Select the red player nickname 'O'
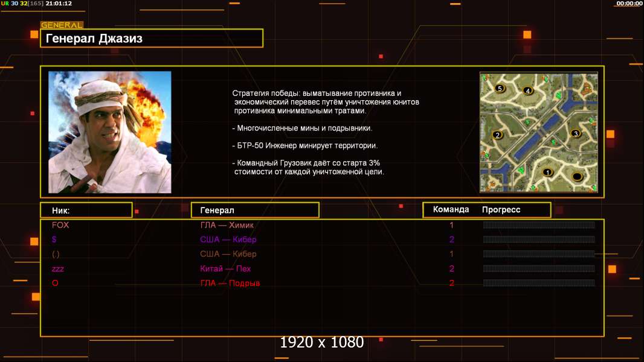 [55, 283]
